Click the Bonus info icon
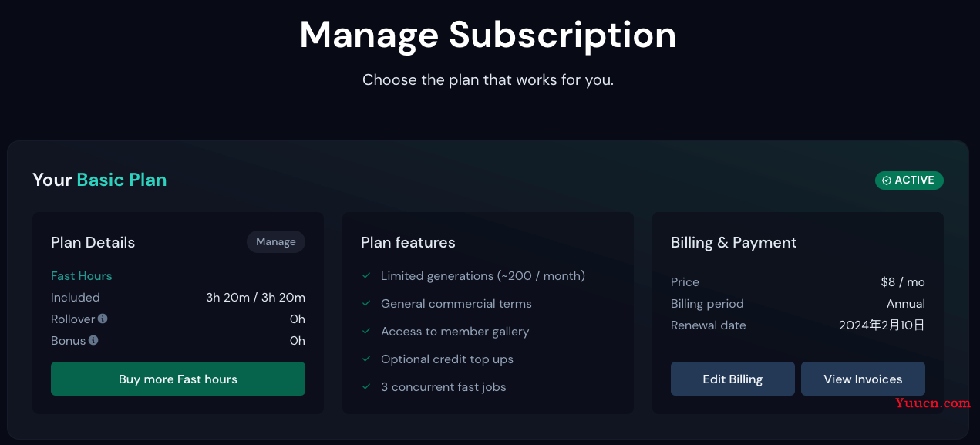The image size is (980, 445). [93, 340]
